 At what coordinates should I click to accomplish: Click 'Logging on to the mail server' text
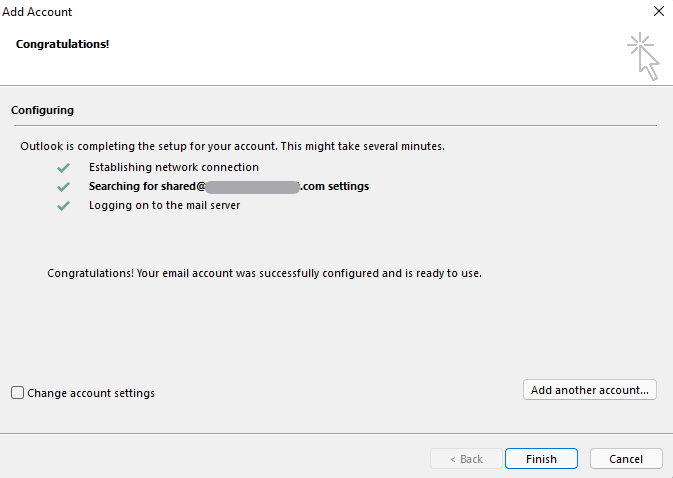tap(164, 205)
